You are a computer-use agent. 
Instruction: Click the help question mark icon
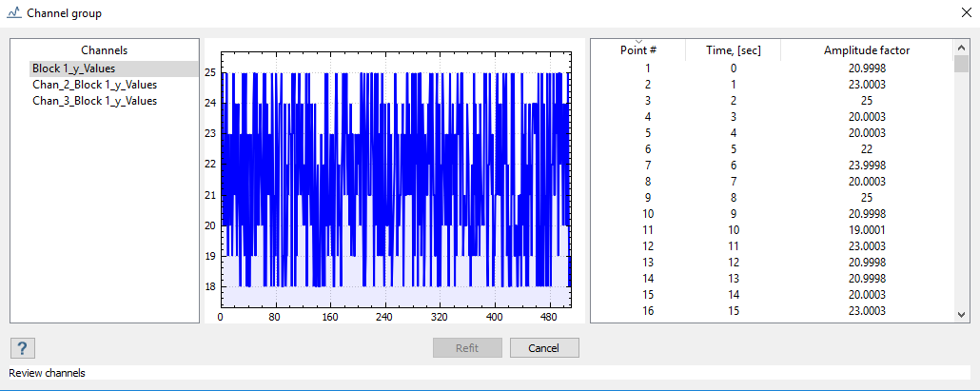coord(23,348)
